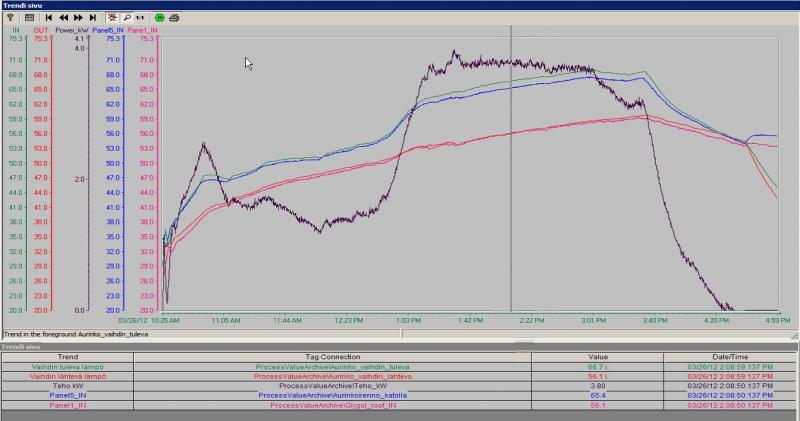Select the Vaihdin tuleva lämpö trend row

[400, 367]
